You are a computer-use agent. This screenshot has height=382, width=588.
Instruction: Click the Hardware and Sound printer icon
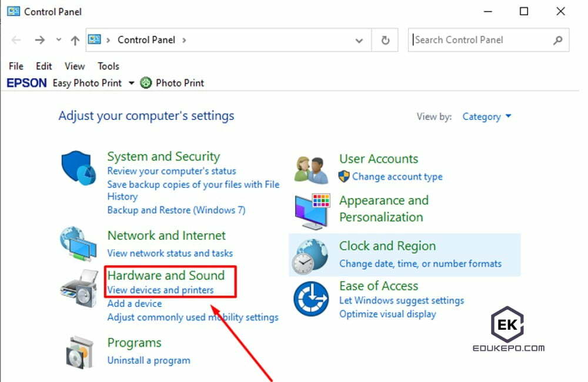pos(78,289)
